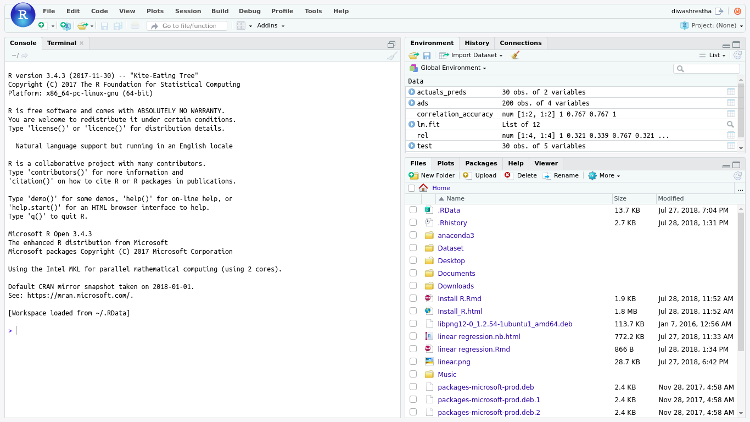Inspect lm.fit using the magnifier icon
Viewport: 750px width, 422px height.
coord(731,124)
